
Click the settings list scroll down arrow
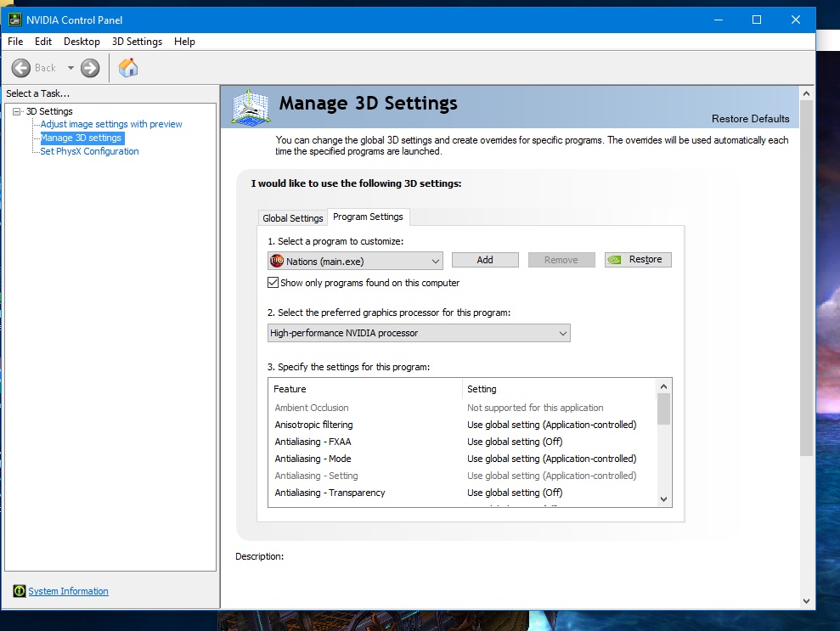[663, 499]
